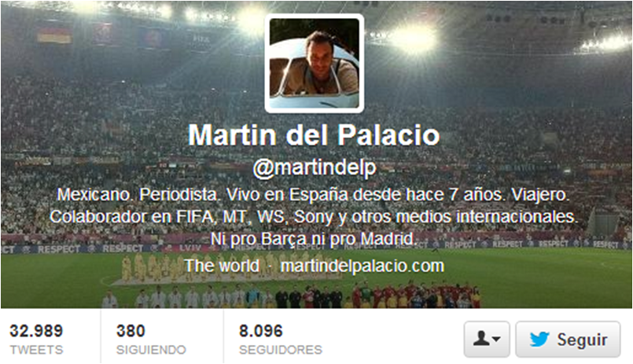View the 380 following count

[x=131, y=331]
